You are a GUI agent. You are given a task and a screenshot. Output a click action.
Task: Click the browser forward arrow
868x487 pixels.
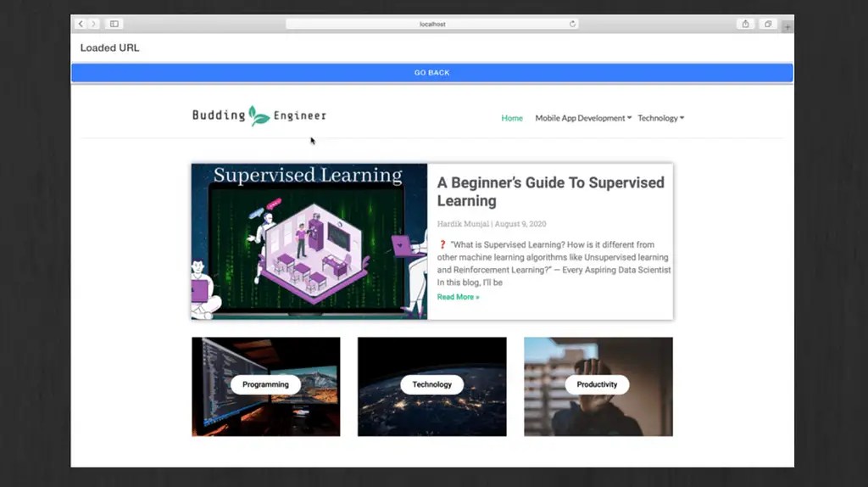tap(93, 24)
